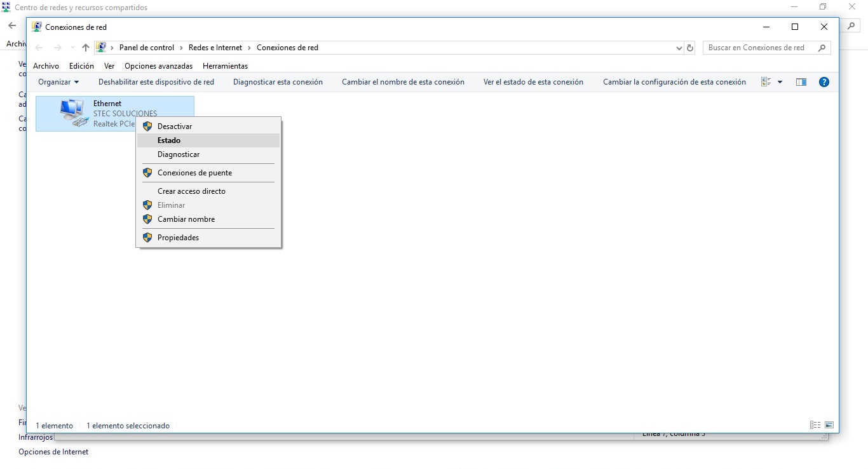868x469 pixels.
Task: Refresh the Conexiones de red view
Action: tap(691, 48)
